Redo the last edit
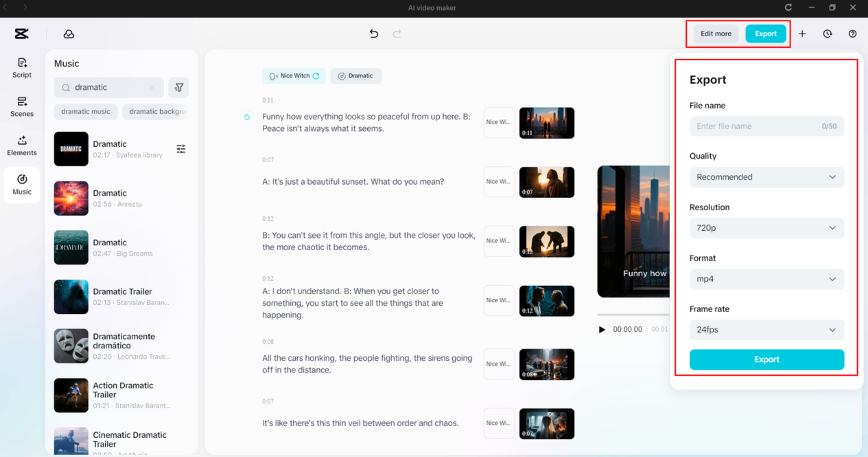Image resolution: width=868 pixels, height=457 pixels. coord(396,34)
